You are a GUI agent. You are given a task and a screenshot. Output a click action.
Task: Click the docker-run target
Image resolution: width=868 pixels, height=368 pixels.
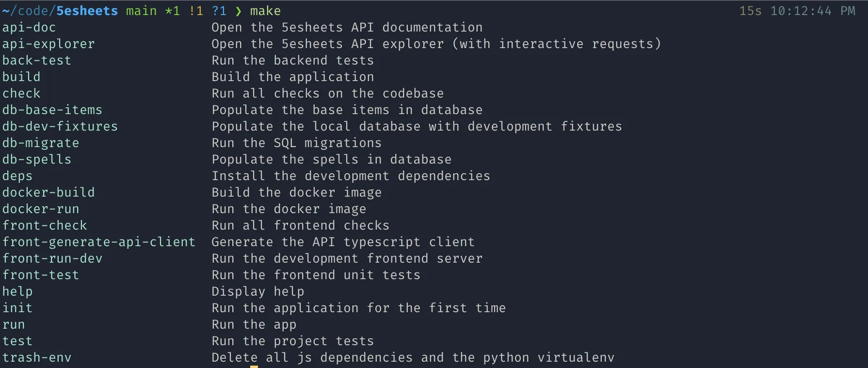click(x=41, y=209)
